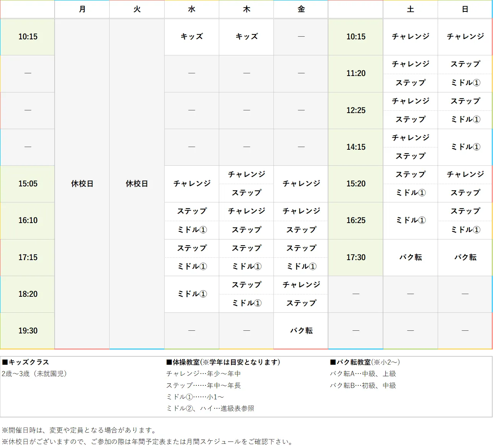Select the バク転 class on 土曜日 17:30
The width and height of the screenshot is (493, 448).
(410, 257)
